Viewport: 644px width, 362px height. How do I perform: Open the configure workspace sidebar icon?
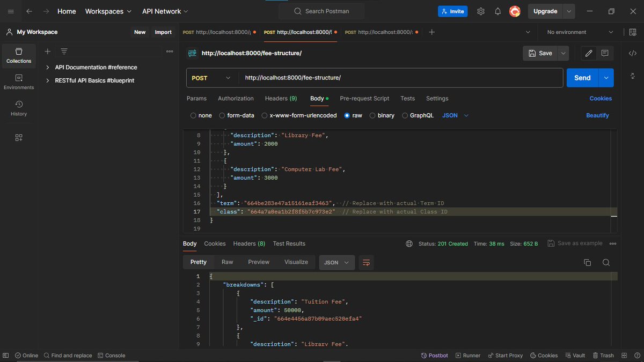pos(19,138)
